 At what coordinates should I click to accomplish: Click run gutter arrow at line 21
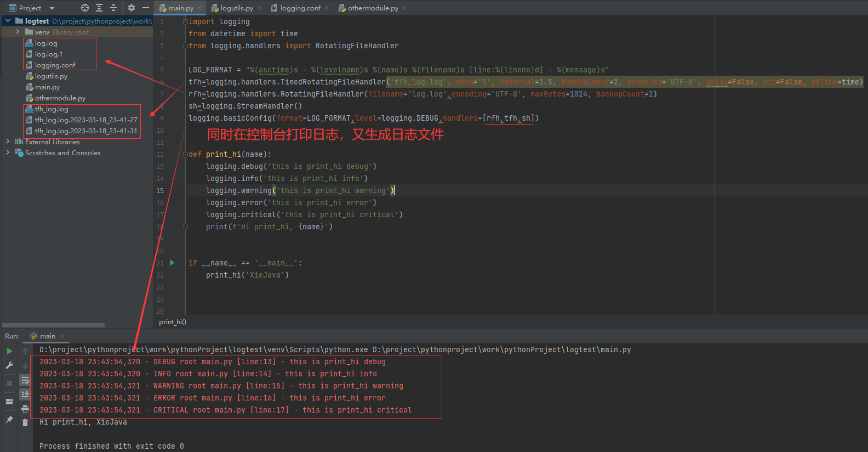pyautogui.click(x=172, y=263)
